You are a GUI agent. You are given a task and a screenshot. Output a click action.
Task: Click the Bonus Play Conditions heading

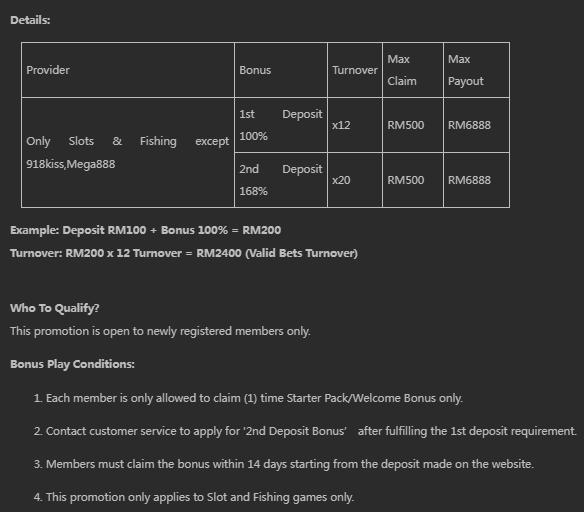coord(72,364)
